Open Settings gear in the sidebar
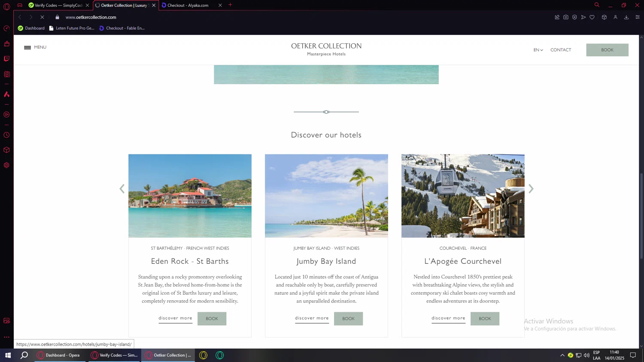 point(6,165)
